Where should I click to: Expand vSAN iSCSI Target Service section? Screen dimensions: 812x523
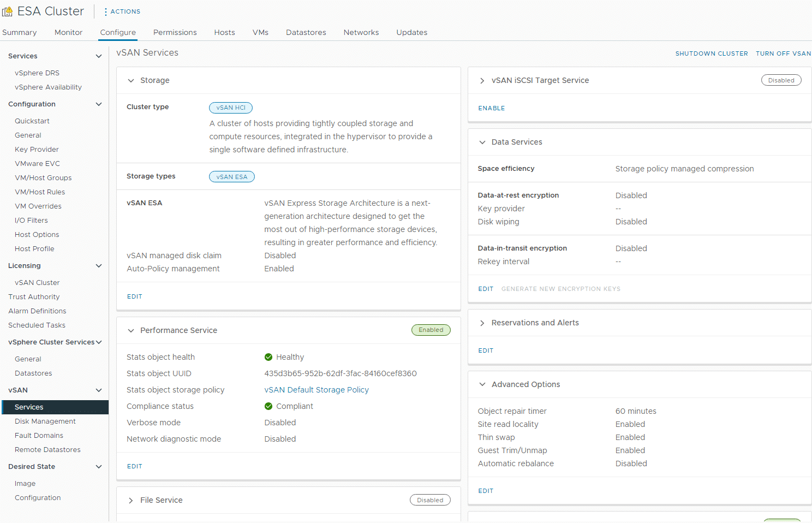(482, 81)
